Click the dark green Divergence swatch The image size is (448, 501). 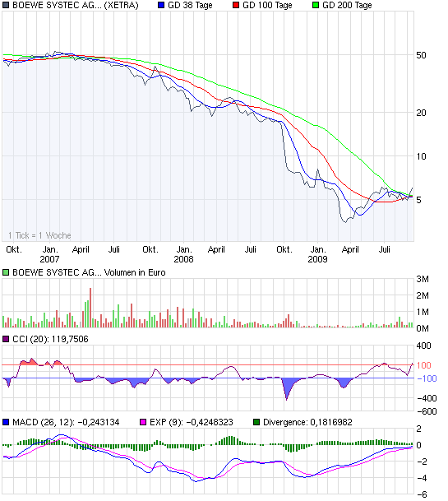[x=256, y=422]
